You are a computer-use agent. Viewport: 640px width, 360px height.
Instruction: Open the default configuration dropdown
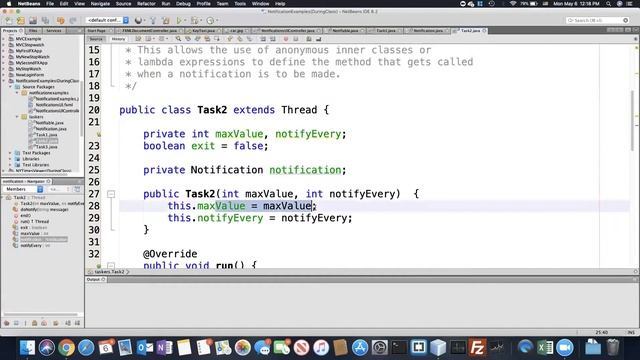pyautogui.click(x=107, y=20)
